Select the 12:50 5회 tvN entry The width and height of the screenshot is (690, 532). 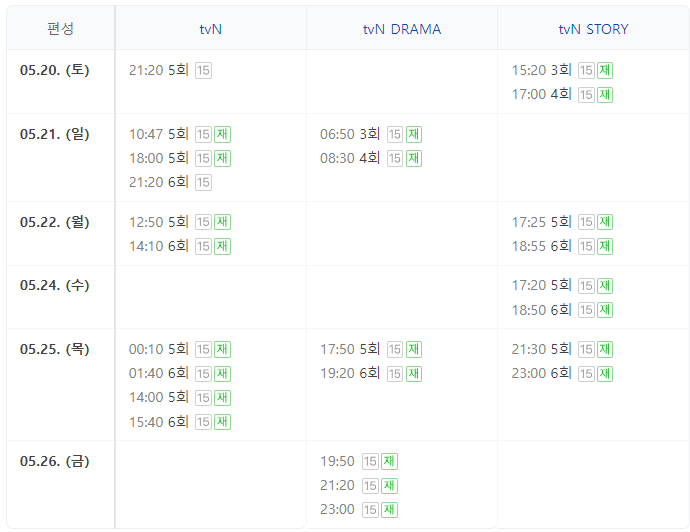[159, 222]
